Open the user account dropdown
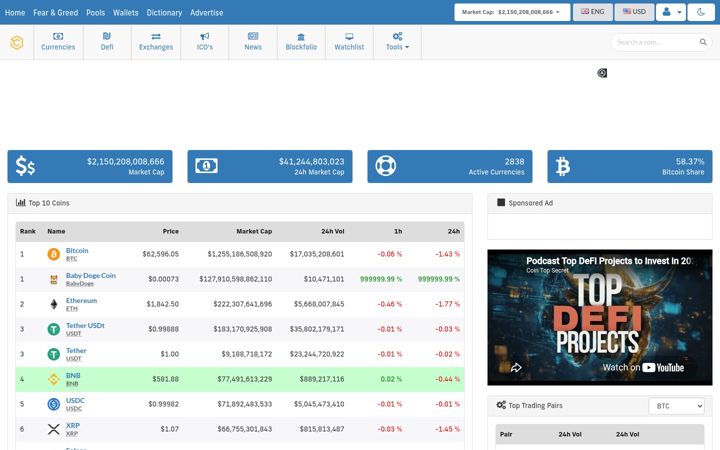 pyautogui.click(x=671, y=12)
